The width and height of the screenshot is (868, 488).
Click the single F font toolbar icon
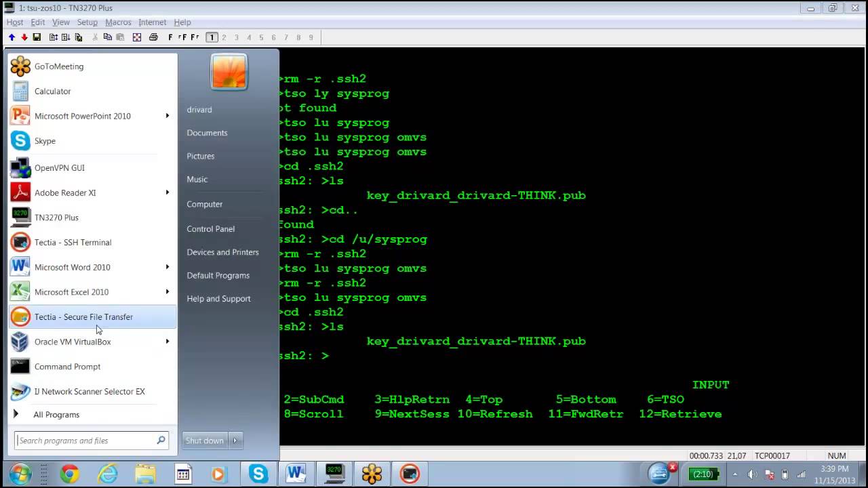(170, 37)
